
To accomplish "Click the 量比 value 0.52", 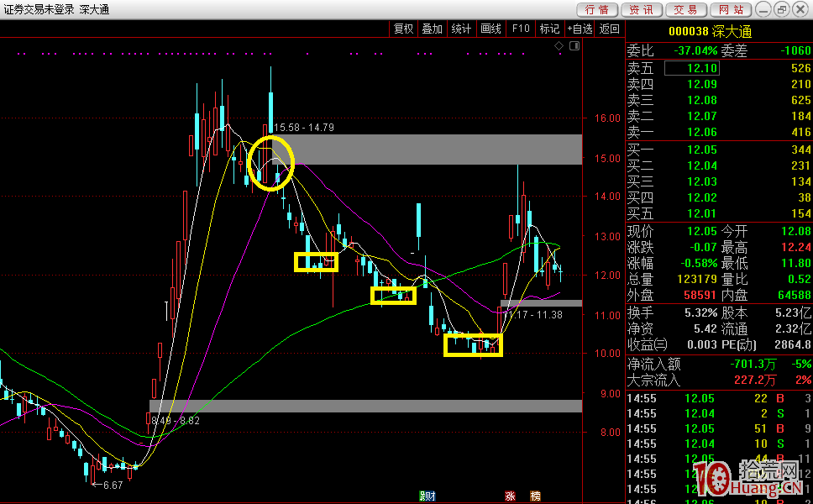I will (x=799, y=280).
